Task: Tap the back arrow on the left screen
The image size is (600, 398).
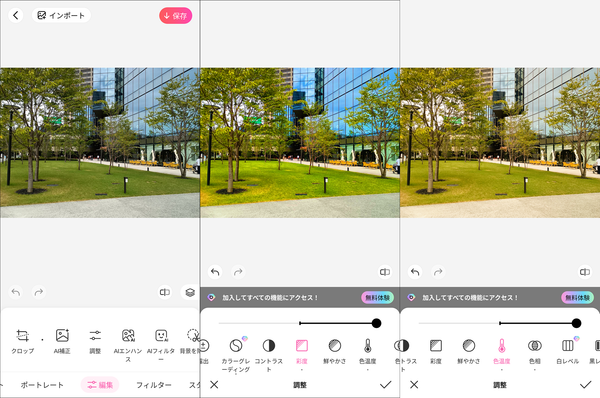Action: tap(16, 15)
